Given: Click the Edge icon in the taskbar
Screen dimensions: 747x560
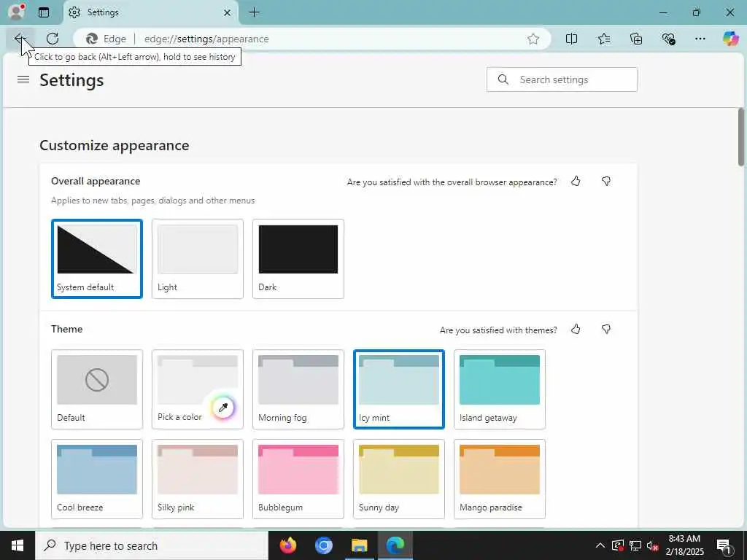Looking at the screenshot, I should [x=395, y=545].
